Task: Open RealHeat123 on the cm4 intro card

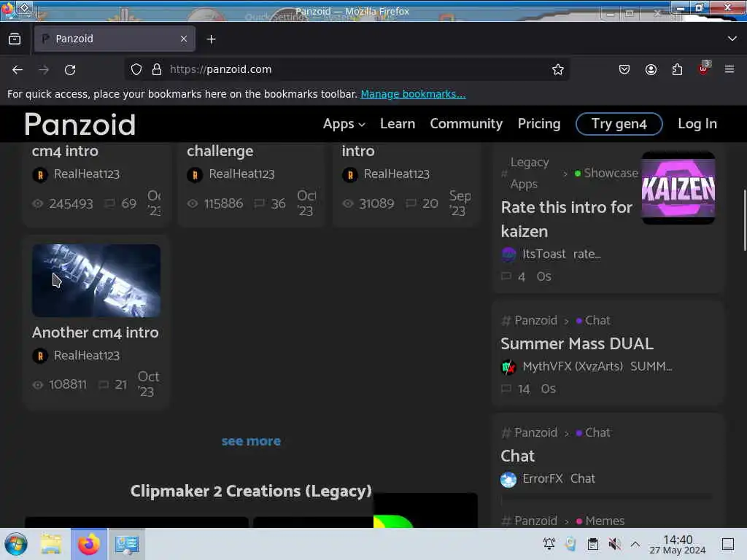Action: click(x=86, y=174)
